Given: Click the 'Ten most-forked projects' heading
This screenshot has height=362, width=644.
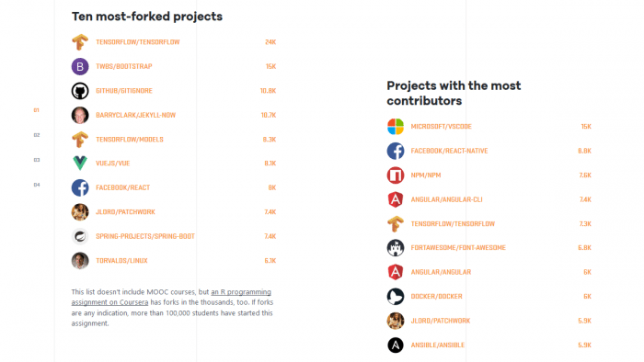Looking at the screenshot, I should click(147, 17).
